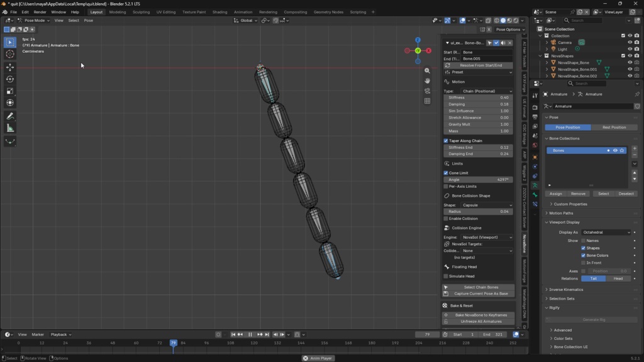Image resolution: width=644 pixels, height=362 pixels.
Task: Click the viewport zoom magnifier icon
Action: (427, 70)
